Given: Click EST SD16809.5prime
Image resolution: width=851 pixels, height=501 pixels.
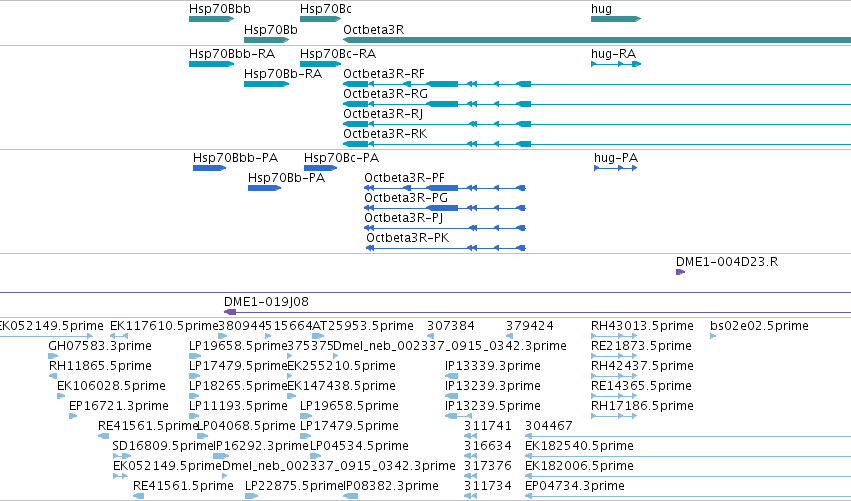Looking at the screenshot, I should [x=122, y=457].
